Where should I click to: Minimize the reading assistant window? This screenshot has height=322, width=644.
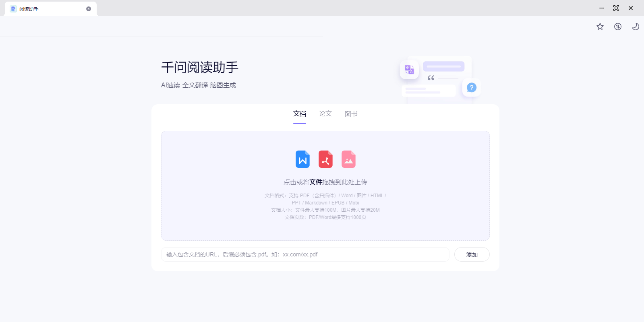(602, 8)
